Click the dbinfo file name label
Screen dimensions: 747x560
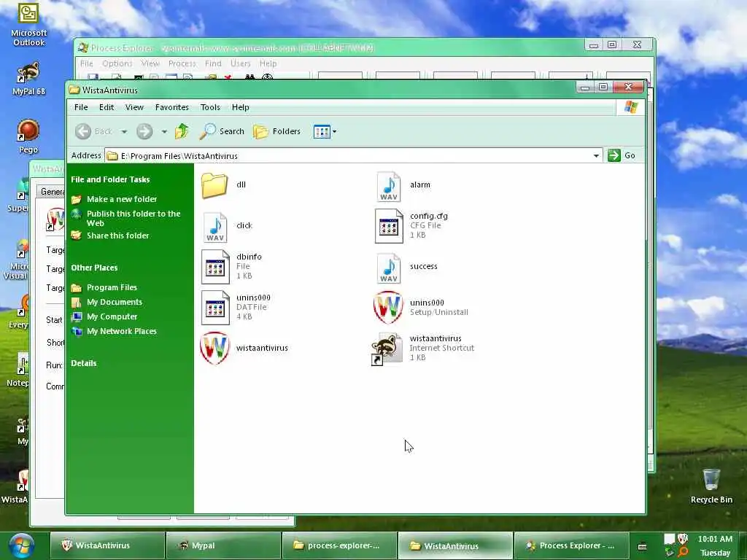click(249, 257)
